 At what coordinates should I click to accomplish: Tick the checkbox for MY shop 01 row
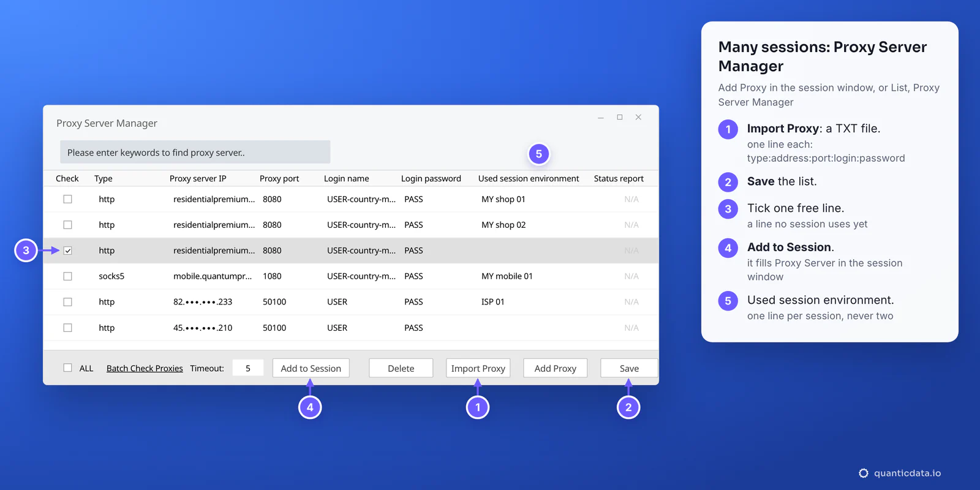(67, 199)
